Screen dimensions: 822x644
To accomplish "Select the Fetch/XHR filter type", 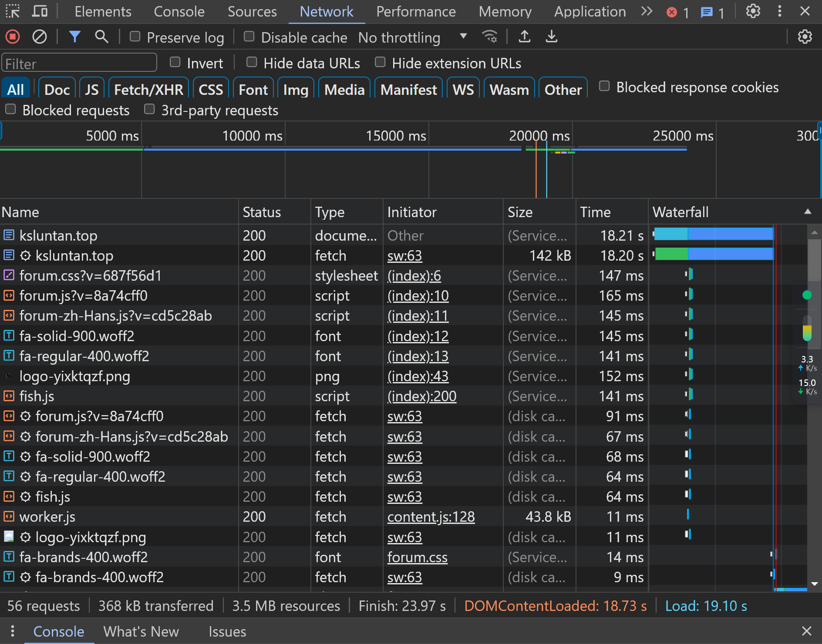I will click(148, 90).
